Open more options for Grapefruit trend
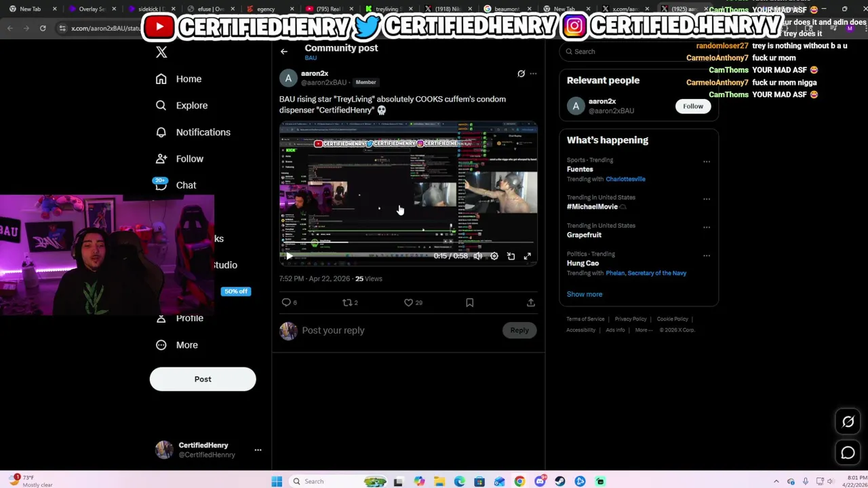 click(x=707, y=228)
